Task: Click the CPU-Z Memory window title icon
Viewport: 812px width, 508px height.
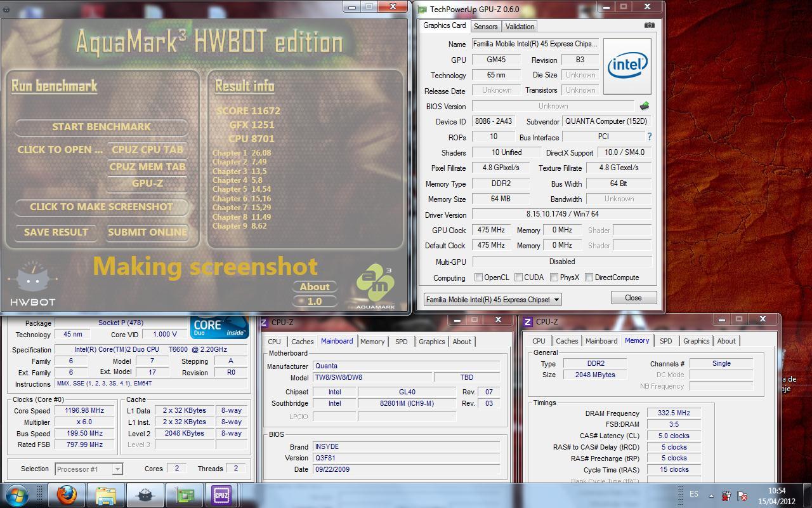Action: (x=528, y=322)
